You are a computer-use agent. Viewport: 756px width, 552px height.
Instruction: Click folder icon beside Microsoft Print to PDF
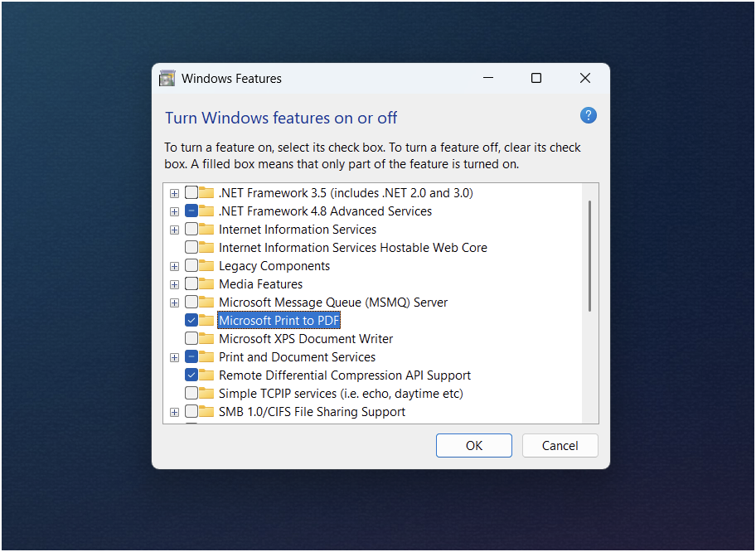[206, 321]
